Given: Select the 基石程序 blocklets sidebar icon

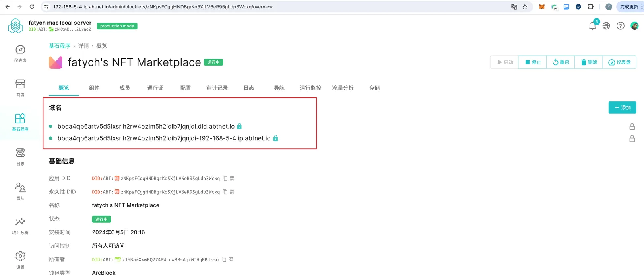Looking at the screenshot, I should (x=20, y=123).
